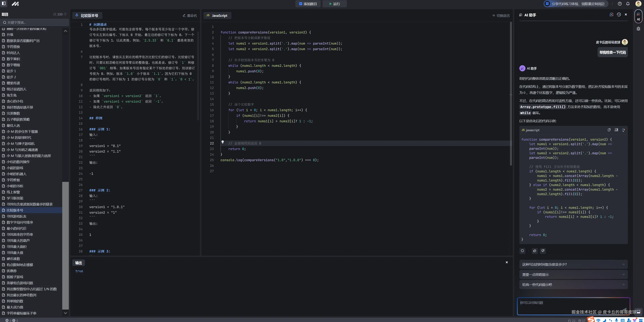Select the JavaScript editor tab

[x=217, y=15]
